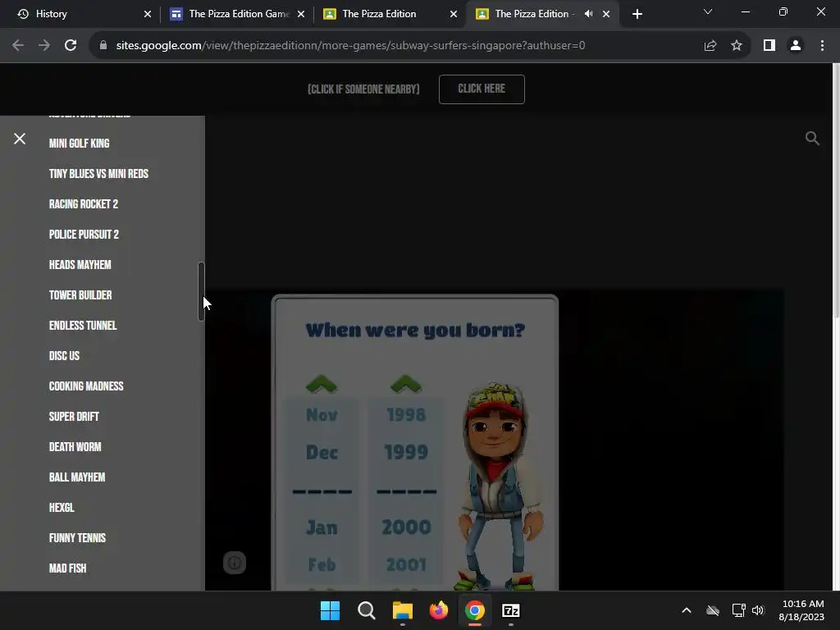
Task: View site security lock info
Action: pyautogui.click(x=103, y=46)
